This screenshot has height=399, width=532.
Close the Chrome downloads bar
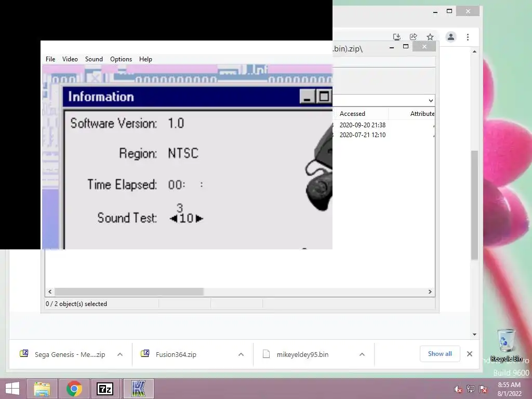pos(470,354)
